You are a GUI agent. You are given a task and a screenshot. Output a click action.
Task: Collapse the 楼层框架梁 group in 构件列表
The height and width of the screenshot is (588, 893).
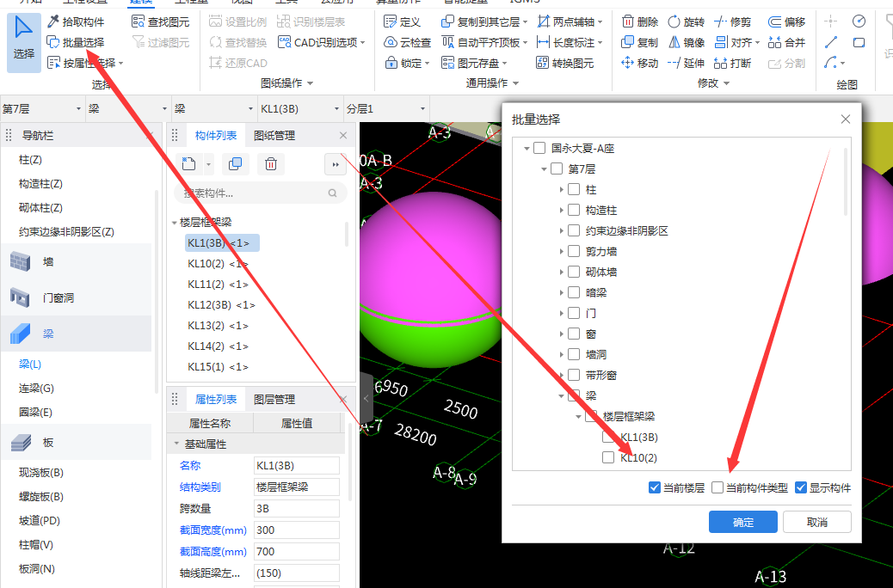[x=175, y=223]
